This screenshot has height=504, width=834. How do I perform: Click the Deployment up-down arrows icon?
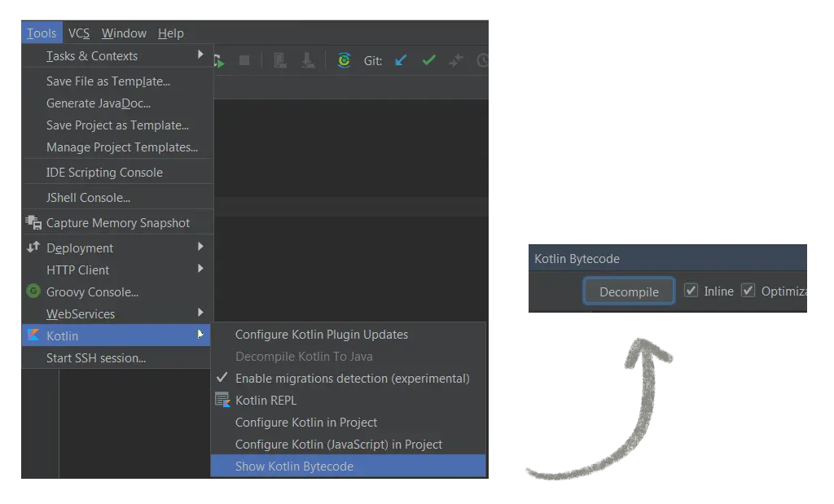[33, 247]
